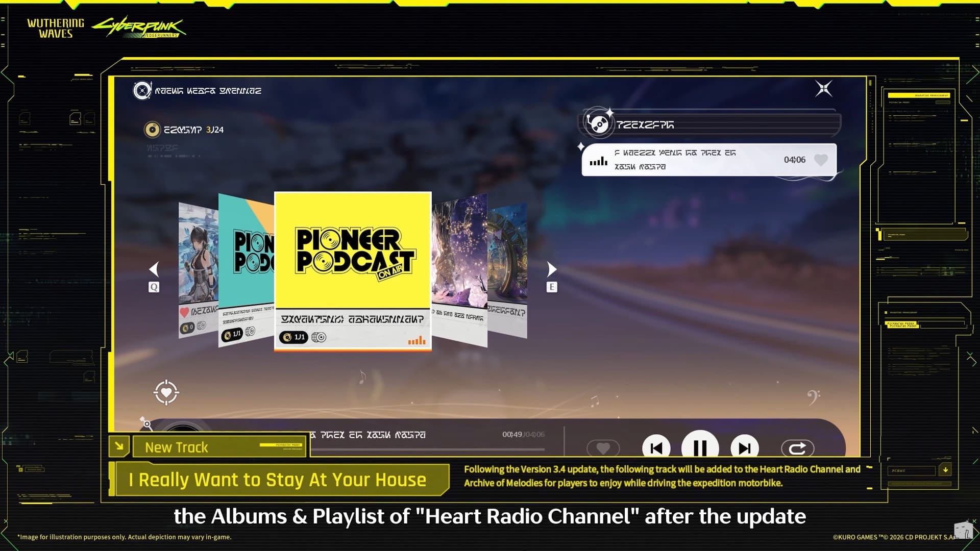Image resolution: width=980 pixels, height=551 pixels.
Task: Click the E key hint under the right arrow
Action: coord(551,287)
